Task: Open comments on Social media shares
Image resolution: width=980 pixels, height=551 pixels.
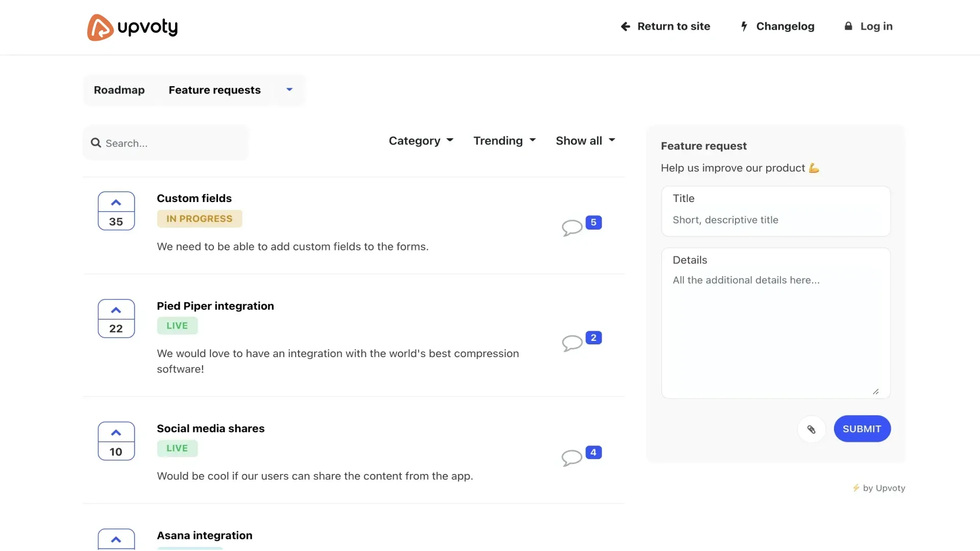Action: [x=572, y=457]
